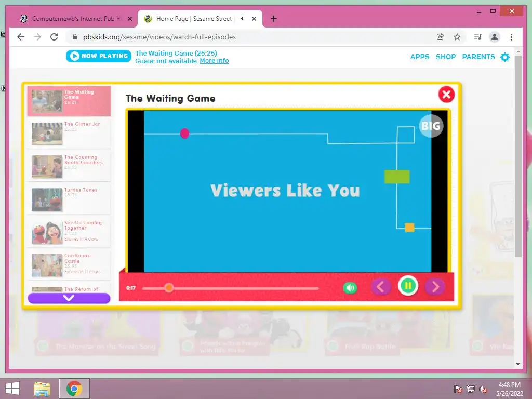
Task: Pause the video with the green pause button
Action: click(408, 286)
